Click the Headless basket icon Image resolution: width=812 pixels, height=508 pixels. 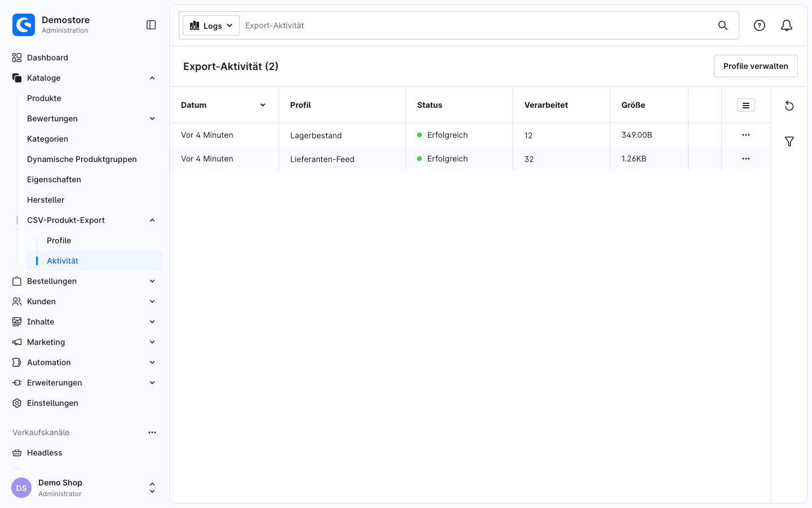pos(17,453)
